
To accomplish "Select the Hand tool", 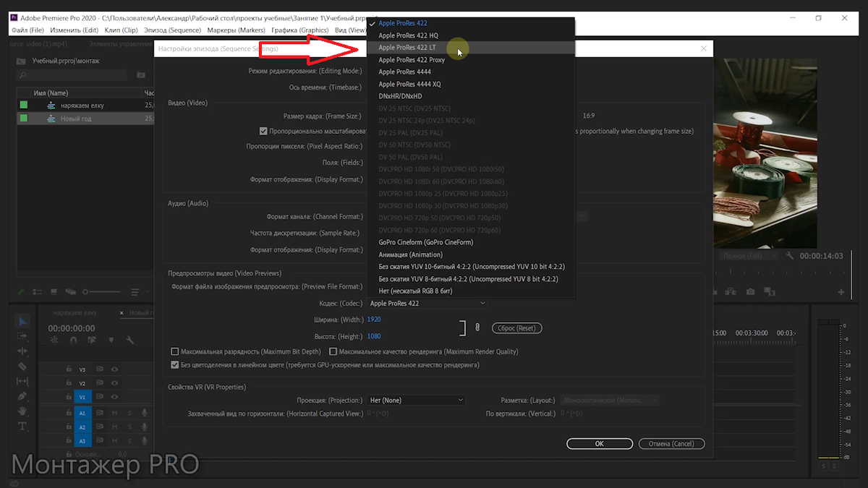I will (x=22, y=411).
